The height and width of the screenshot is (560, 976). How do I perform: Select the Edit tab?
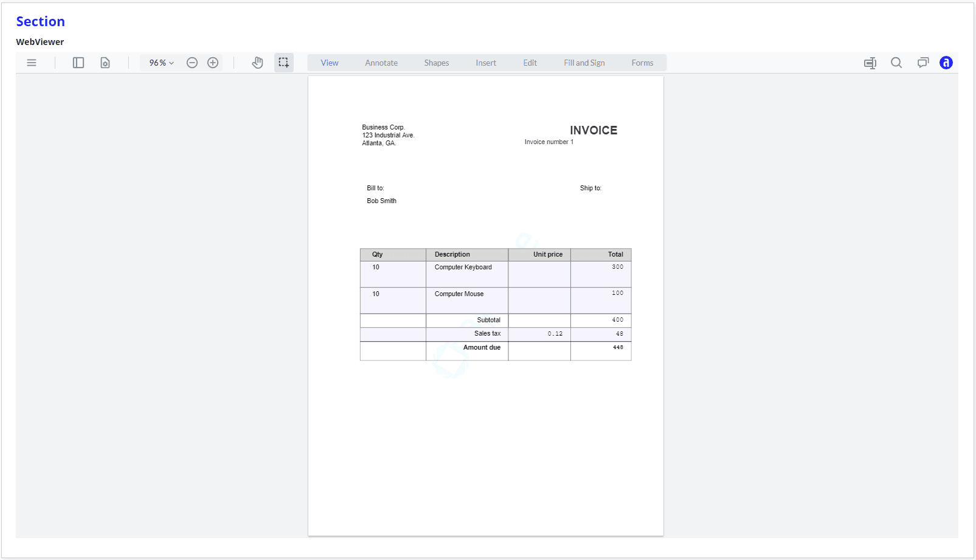pos(530,63)
